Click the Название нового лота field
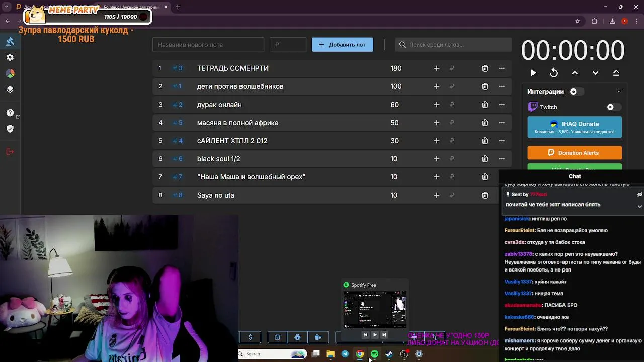 tap(208, 45)
